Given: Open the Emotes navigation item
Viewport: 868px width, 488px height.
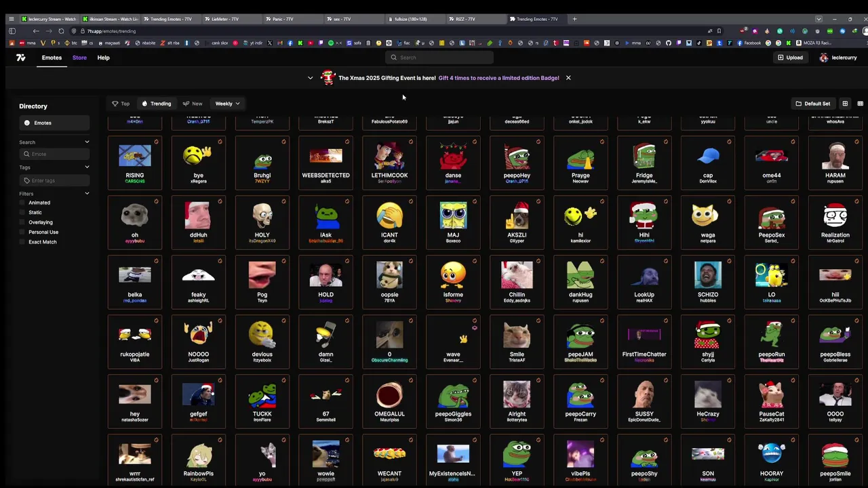Looking at the screenshot, I should [52, 58].
